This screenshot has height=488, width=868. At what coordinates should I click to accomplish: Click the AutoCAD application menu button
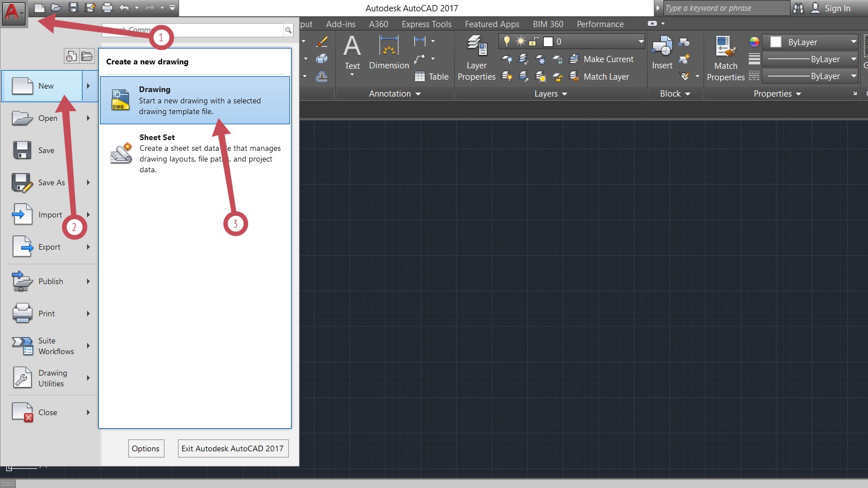pos(14,12)
